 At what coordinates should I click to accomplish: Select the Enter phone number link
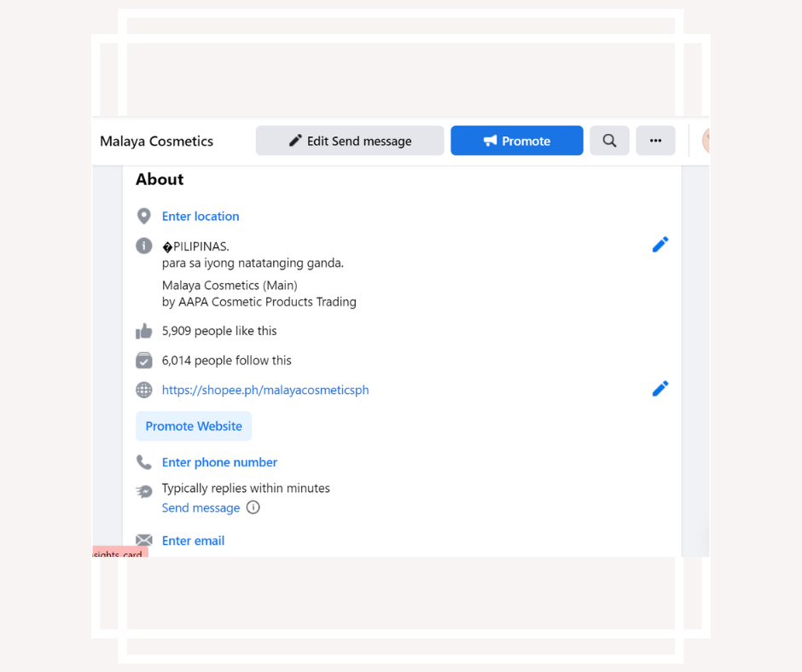pyautogui.click(x=219, y=462)
